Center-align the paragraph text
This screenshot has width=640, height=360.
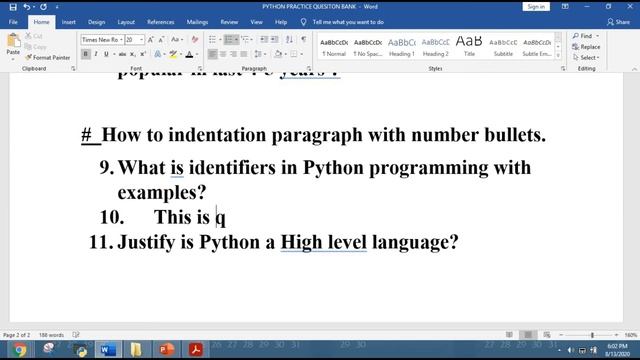tap(223, 54)
